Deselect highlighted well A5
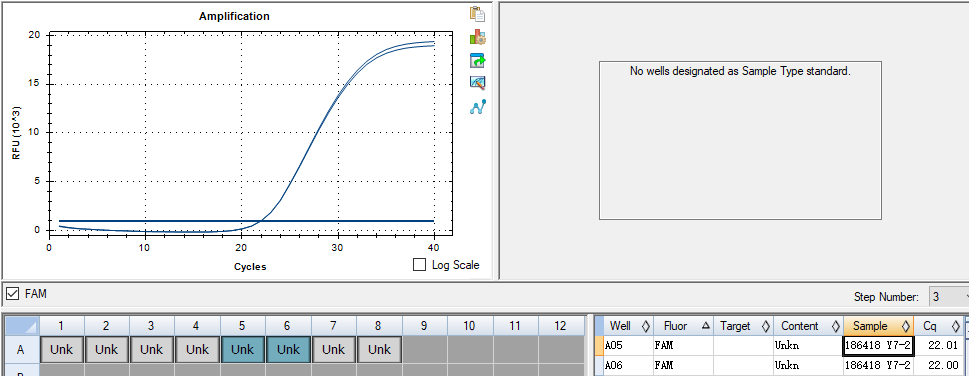The width and height of the screenshot is (969, 376). pyautogui.click(x=243, y=349)
